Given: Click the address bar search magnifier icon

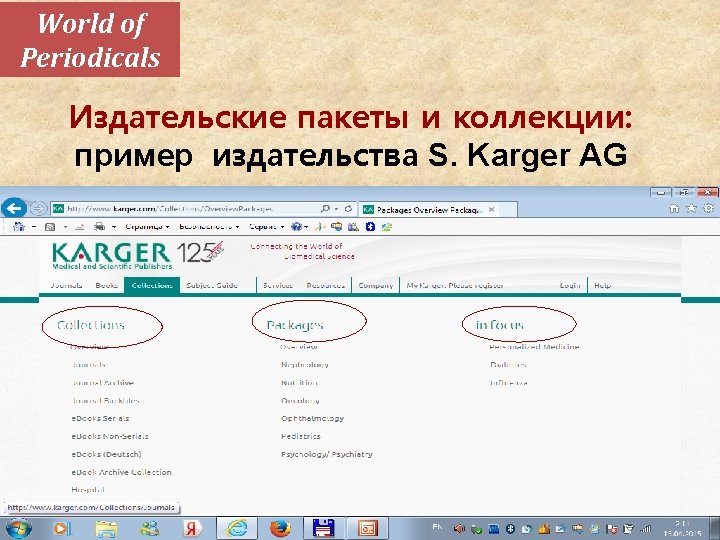Looking at the screenshot, I should tap(325, 209).
